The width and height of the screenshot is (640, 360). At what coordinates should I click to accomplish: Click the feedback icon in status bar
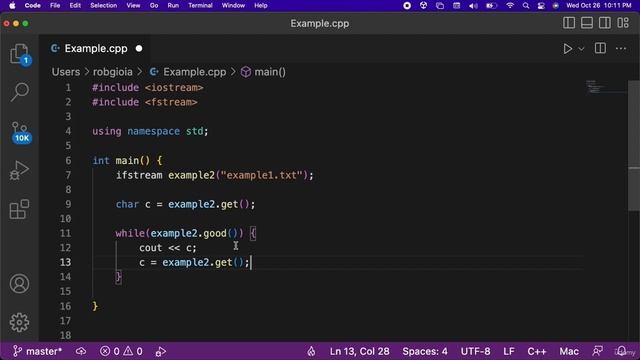pyautogui.click(x=597, y=351)
